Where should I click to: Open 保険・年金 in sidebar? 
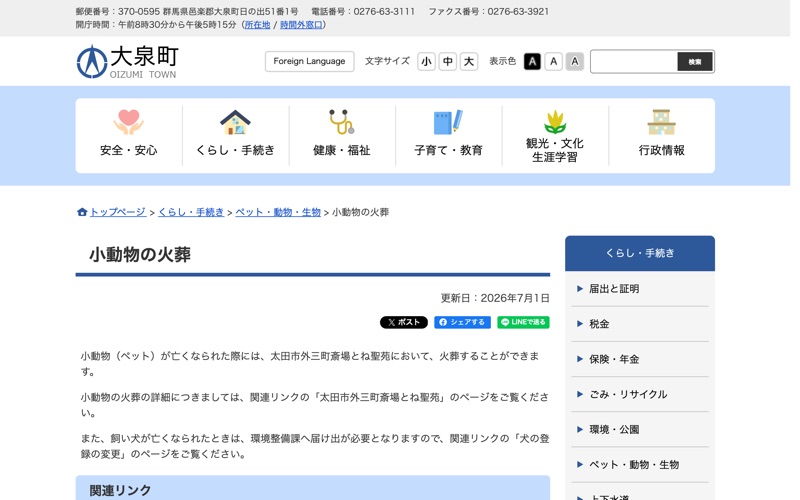pos(640,359)
